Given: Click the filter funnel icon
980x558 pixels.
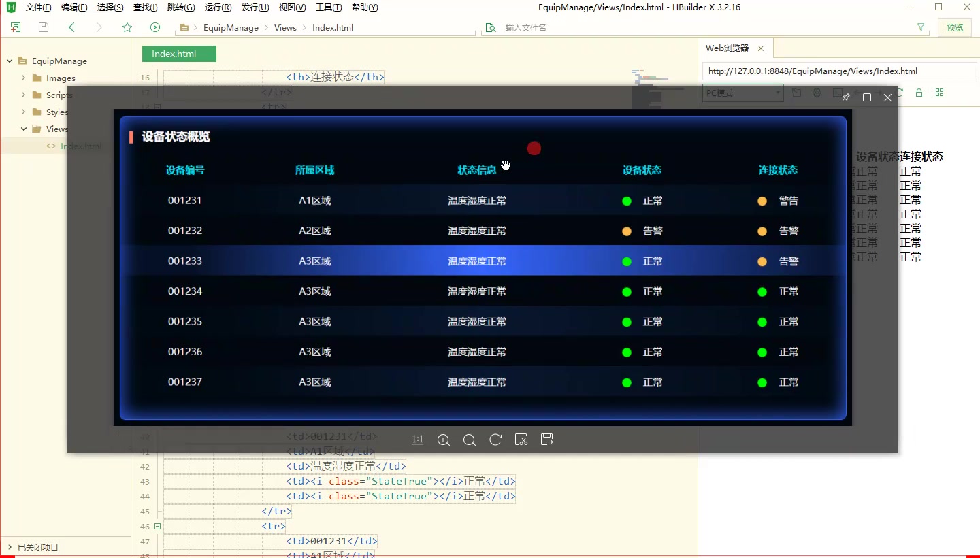Looking at the screenshot, I should tap(921, 27).
